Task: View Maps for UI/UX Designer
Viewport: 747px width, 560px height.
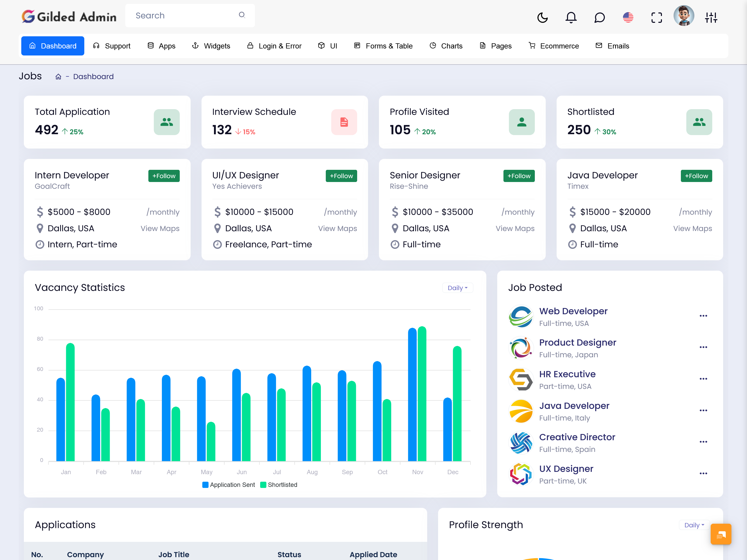Action: [337, 228]
